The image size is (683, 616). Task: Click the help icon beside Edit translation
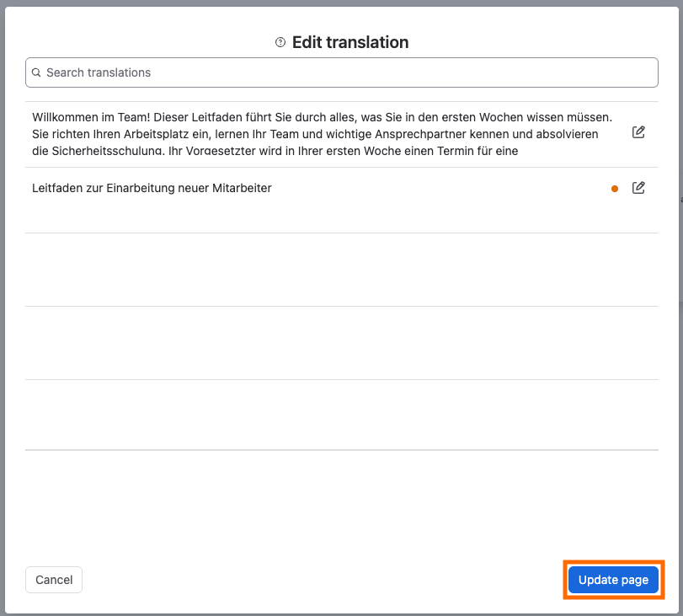click(280, 42)
